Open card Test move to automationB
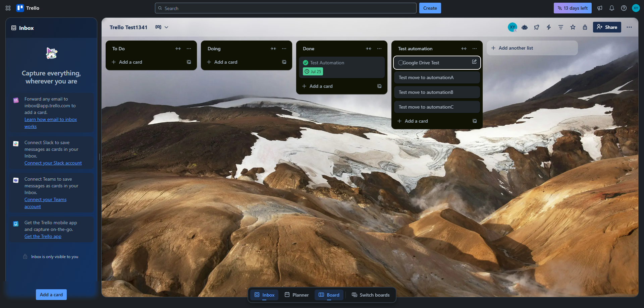Viewport: 644px width, 308px height. pos(437,92)
